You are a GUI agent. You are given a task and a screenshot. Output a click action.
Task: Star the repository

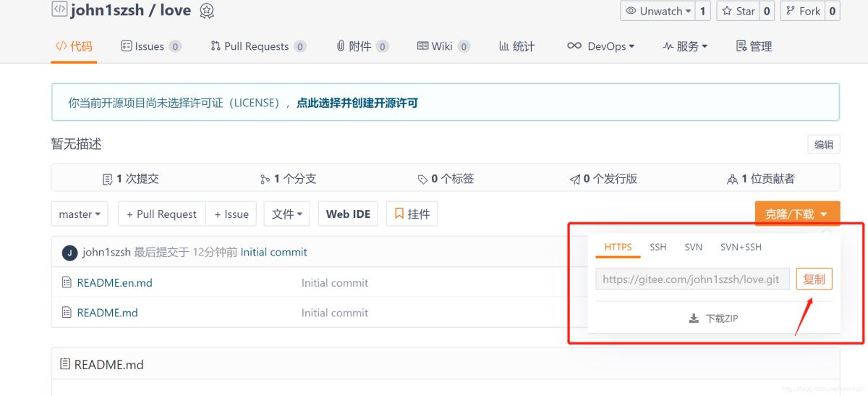(738, 11)
